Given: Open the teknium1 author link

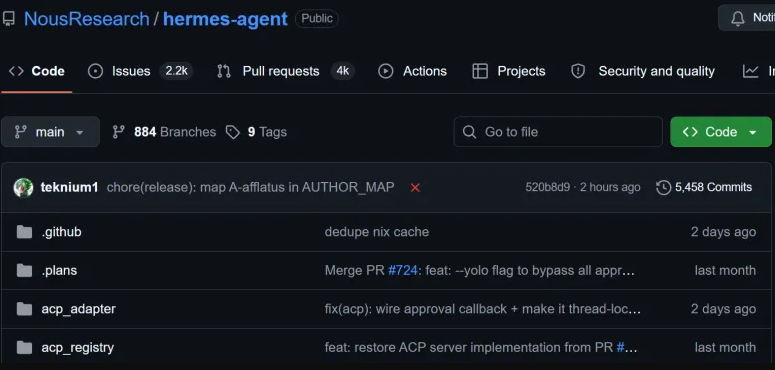Looking at the screenshot, I should click(69, 187).
